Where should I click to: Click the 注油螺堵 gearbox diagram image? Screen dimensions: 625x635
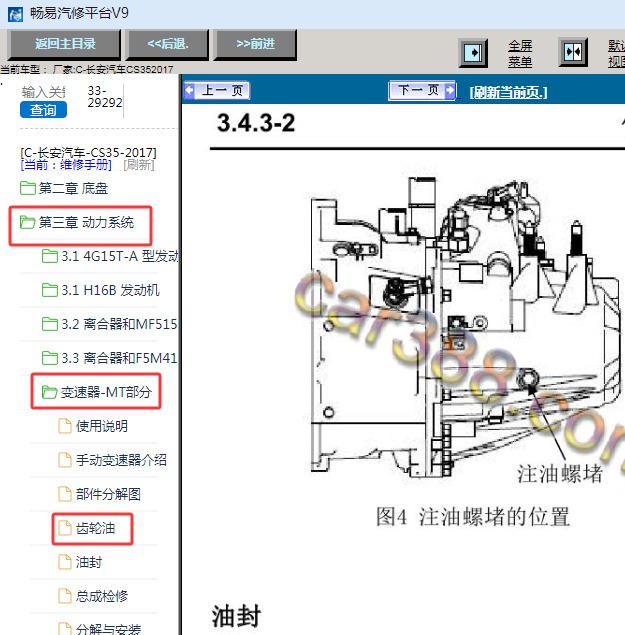click(466, 328)
